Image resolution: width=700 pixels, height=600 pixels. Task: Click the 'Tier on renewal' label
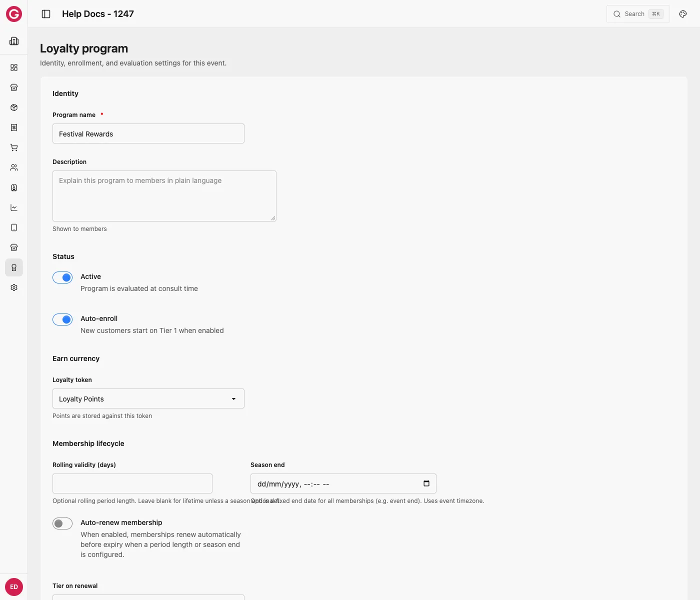75,586
